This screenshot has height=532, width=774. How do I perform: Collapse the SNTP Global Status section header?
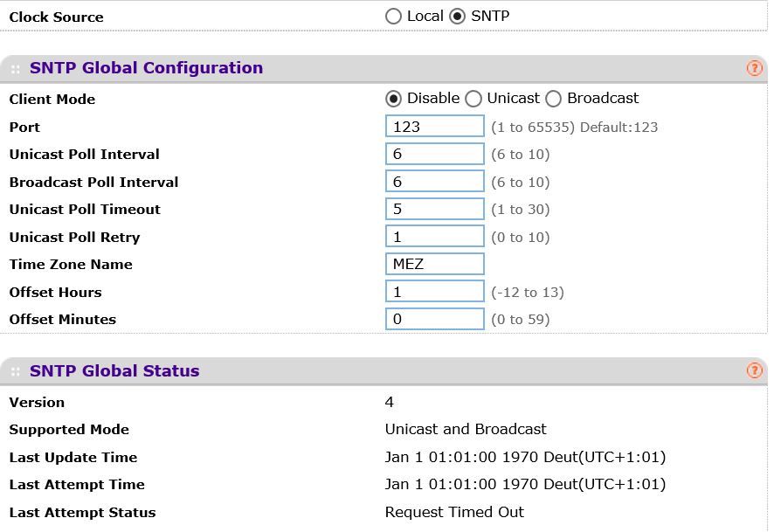pos(114,370)
